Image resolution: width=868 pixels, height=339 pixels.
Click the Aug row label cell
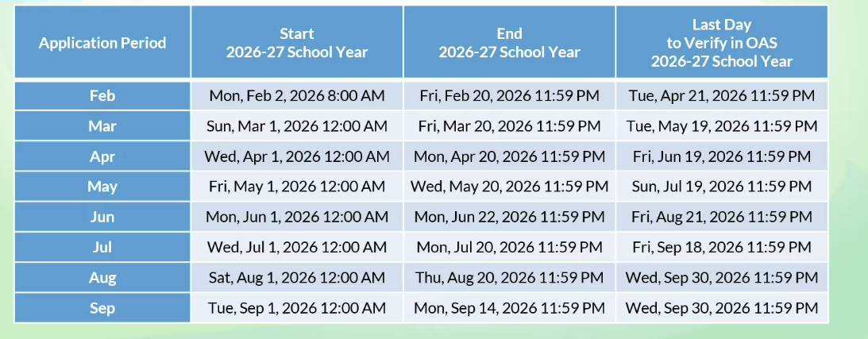(102, 277)
